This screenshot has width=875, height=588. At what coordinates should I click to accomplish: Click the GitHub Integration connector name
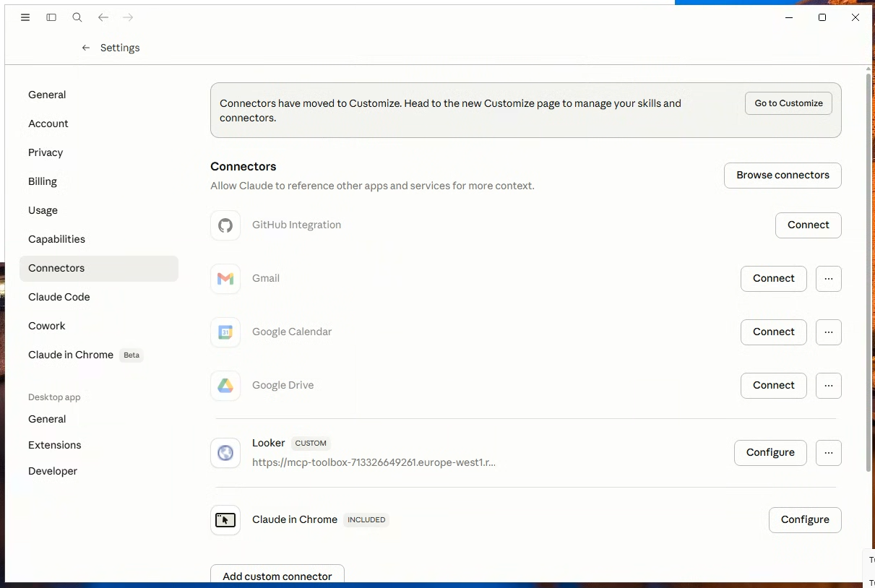pyautogui.click(x=296, y=225)
